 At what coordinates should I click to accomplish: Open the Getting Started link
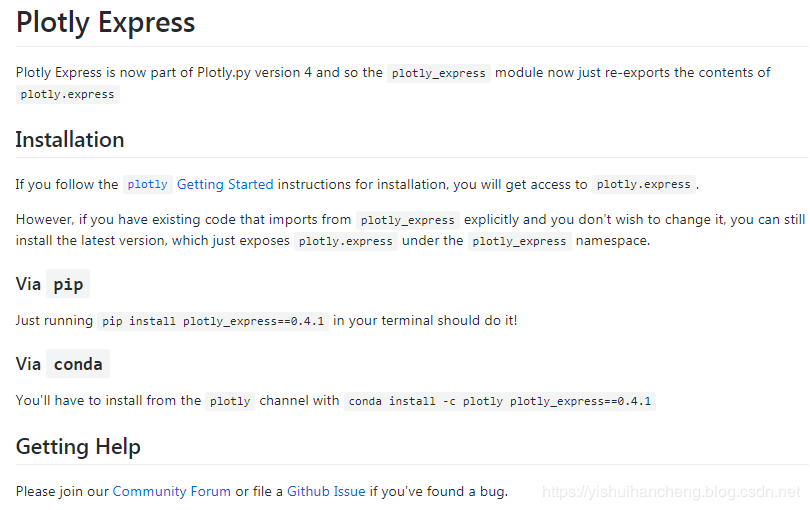pyautogui.click(x=225, y=184)
